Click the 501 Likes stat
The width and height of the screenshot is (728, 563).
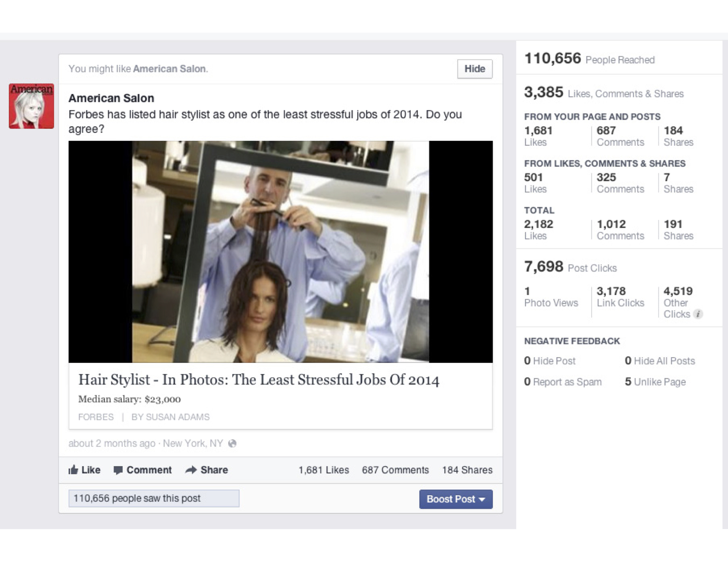[x=535, y=183]
